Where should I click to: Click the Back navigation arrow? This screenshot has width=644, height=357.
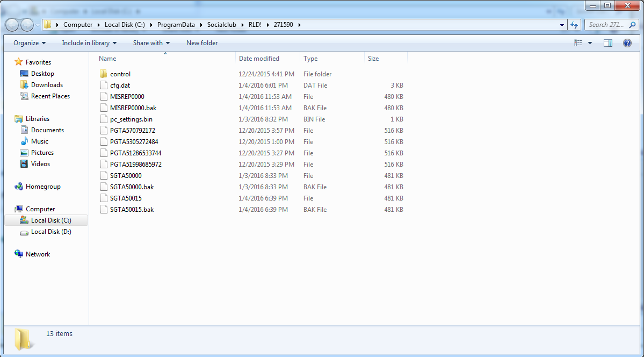pyautogui.click(x=12, y=25)
